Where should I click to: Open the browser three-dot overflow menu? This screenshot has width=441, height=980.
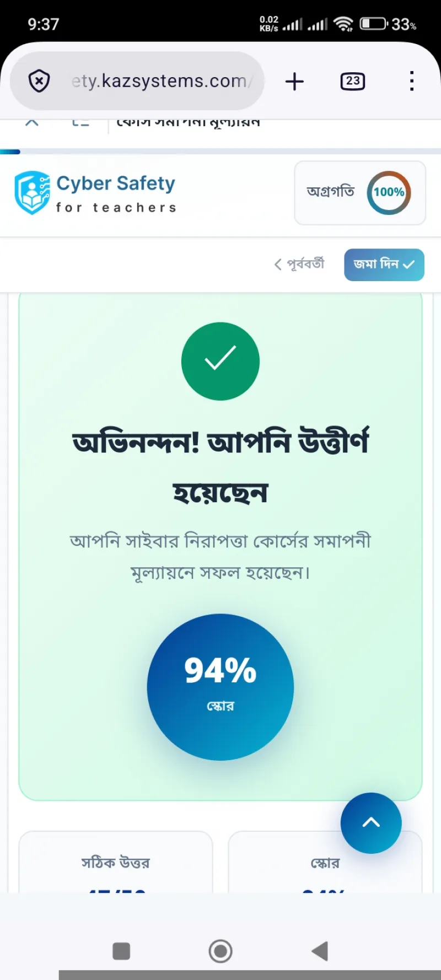[x=411, y=81]
